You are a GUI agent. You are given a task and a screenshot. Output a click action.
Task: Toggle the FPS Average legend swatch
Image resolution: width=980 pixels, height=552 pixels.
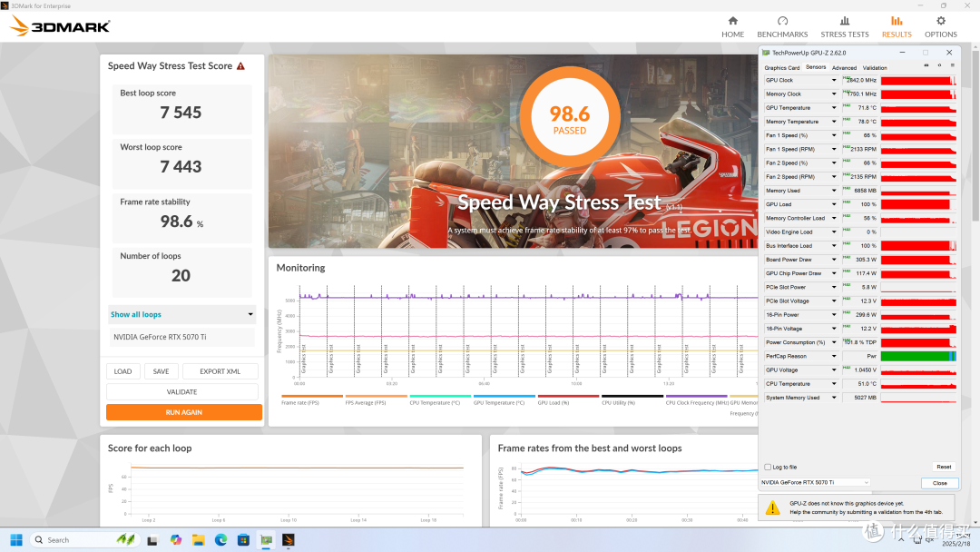pos(377,396)
